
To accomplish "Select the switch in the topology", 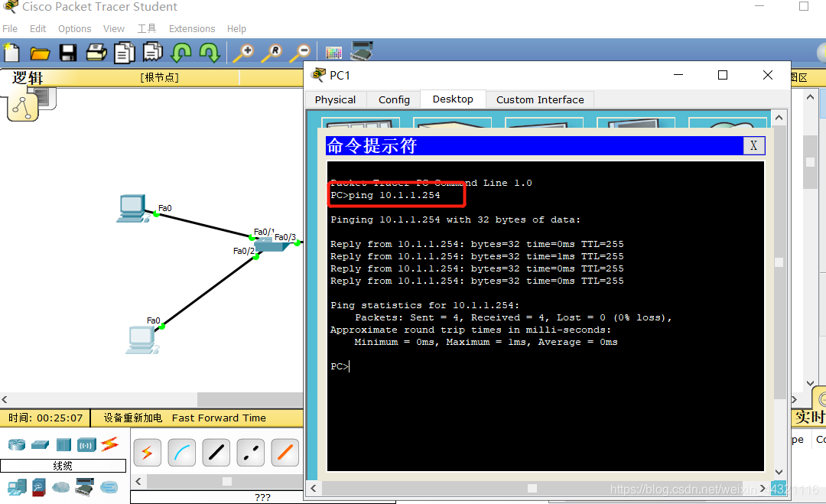I will click(271, 245).
